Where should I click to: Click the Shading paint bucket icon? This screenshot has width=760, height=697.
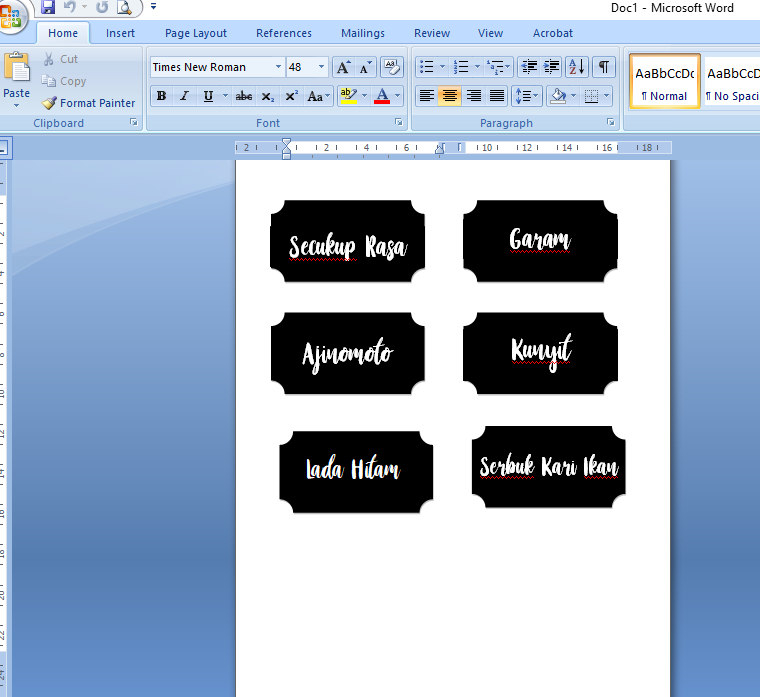[558, 96]
